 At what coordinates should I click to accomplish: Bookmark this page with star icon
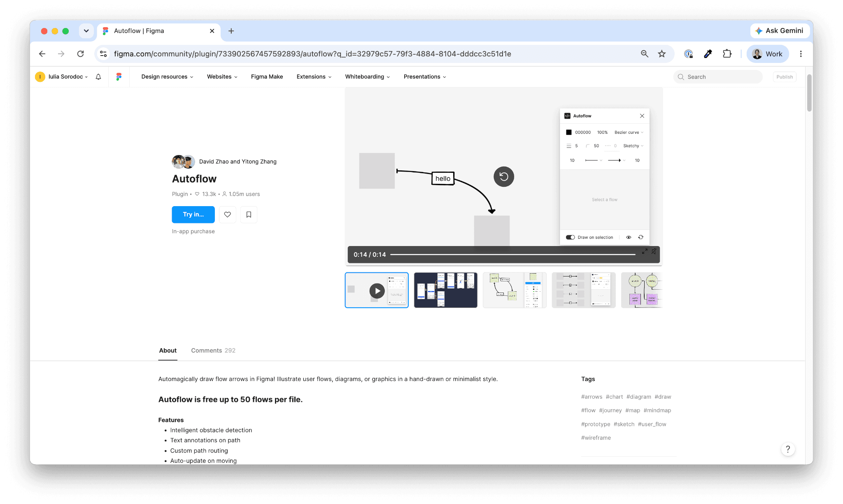[662, 54]
